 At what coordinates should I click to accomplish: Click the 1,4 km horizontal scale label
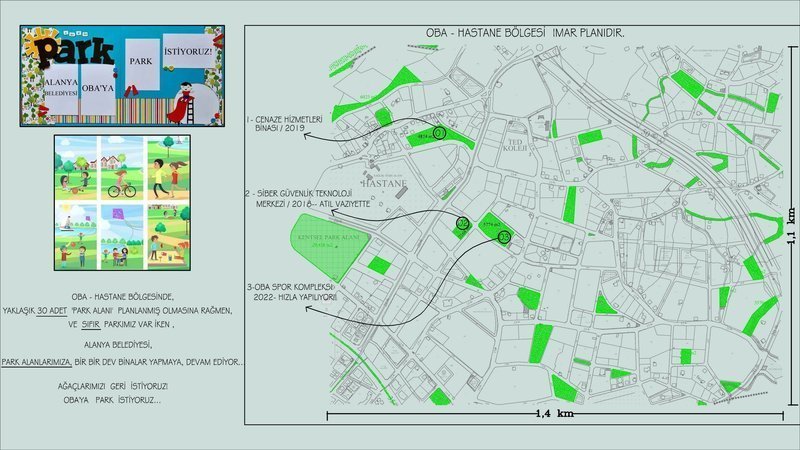pyautogui.click(x=551, y=412)
